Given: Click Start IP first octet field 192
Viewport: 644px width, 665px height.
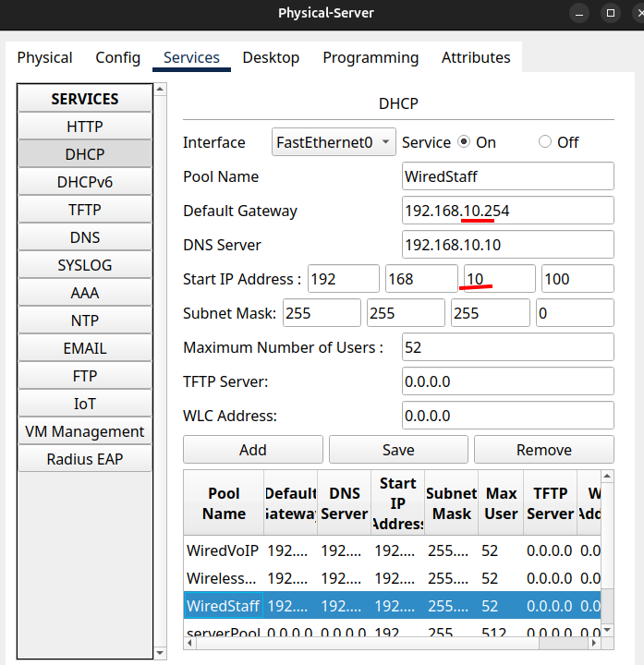Looking at the screenshot, I should click(344, 279).
